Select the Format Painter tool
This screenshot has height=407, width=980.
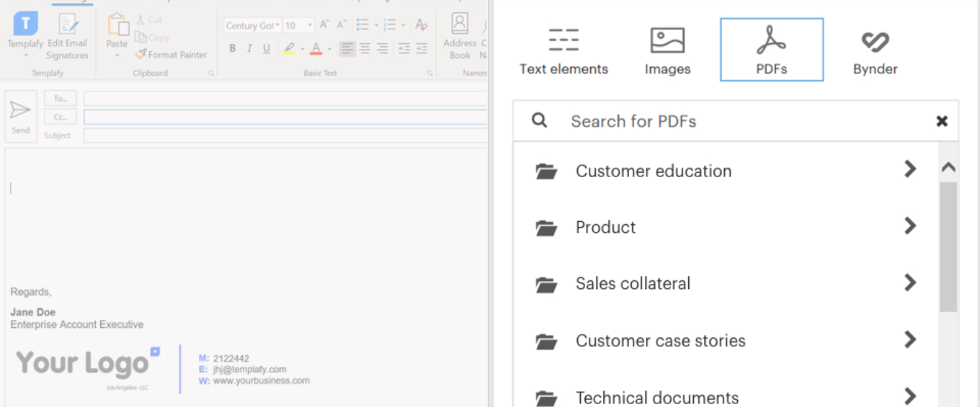click(x=170, y=55)
